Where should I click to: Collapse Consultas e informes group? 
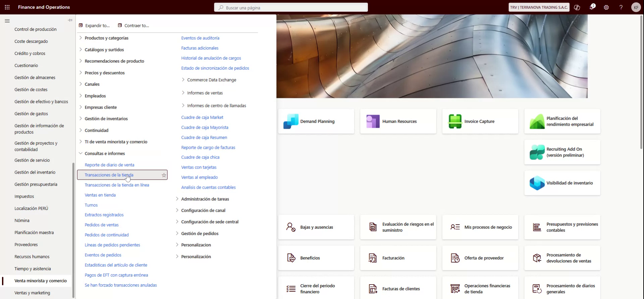pos(80,154)
